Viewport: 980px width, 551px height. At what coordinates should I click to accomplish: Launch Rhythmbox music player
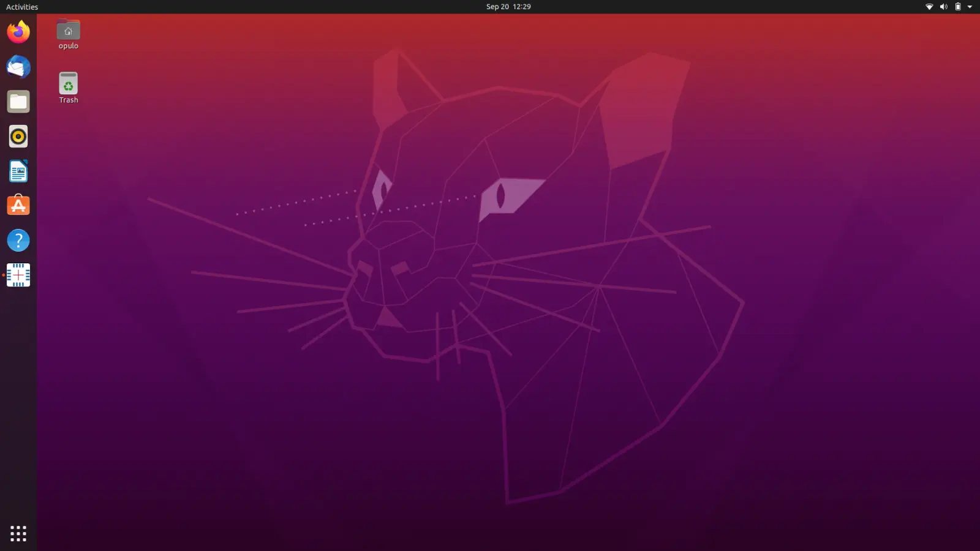tap(18, 137)
